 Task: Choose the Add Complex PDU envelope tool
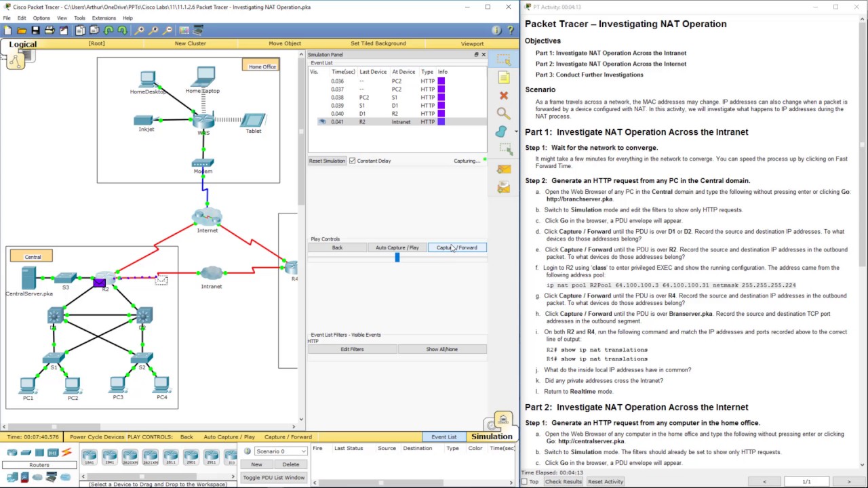[503, 188]
